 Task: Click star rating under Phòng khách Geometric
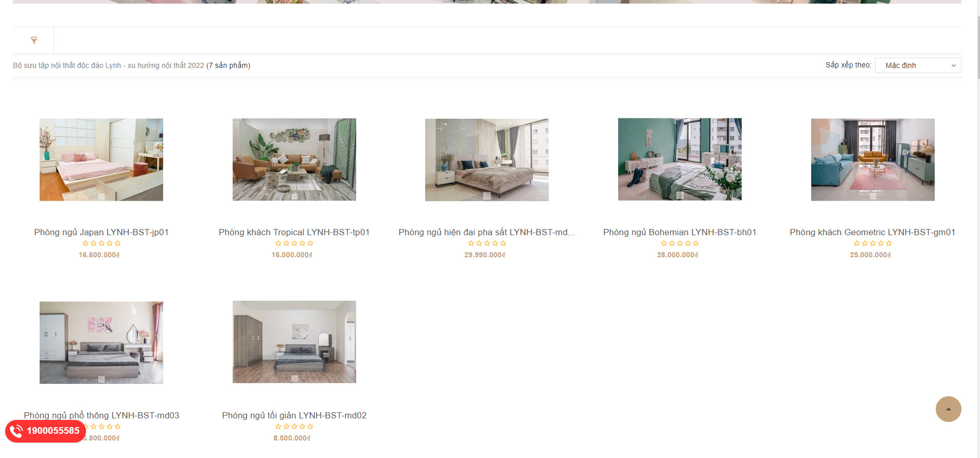tap(873, 243)
